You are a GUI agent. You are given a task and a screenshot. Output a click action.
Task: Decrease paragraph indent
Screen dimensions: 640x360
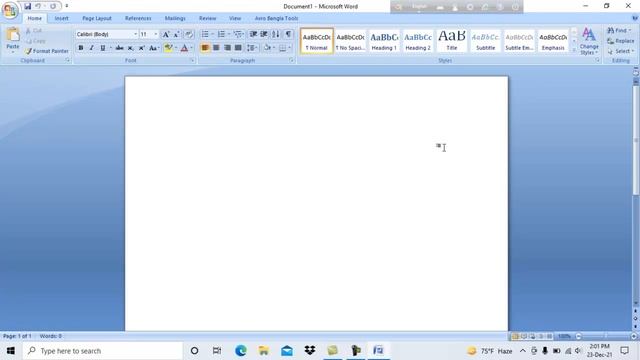[253, 34]
